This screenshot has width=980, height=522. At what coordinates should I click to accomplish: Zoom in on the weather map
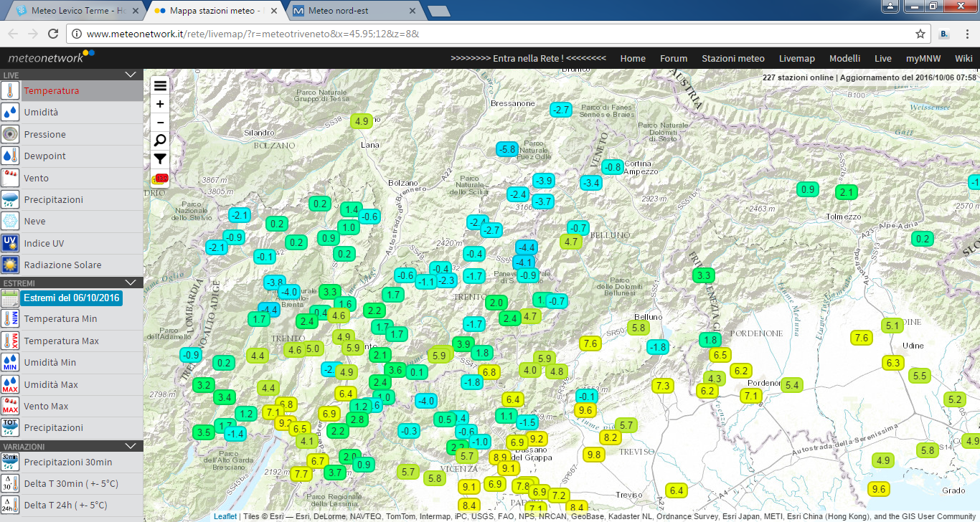[x=159, y=105]
